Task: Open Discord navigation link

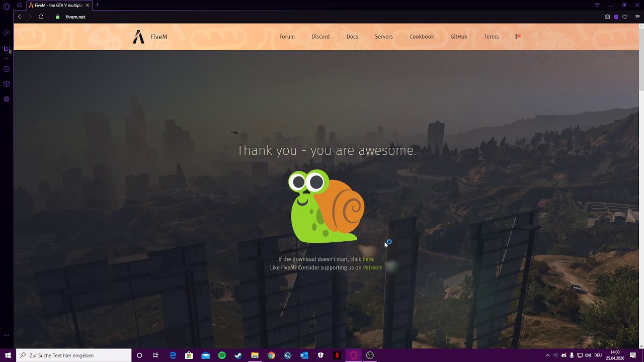Action: pos(320,37)
